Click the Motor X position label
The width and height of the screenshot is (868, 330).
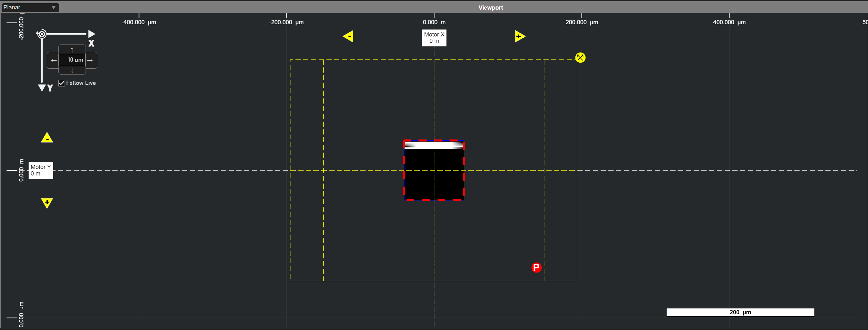434,38
